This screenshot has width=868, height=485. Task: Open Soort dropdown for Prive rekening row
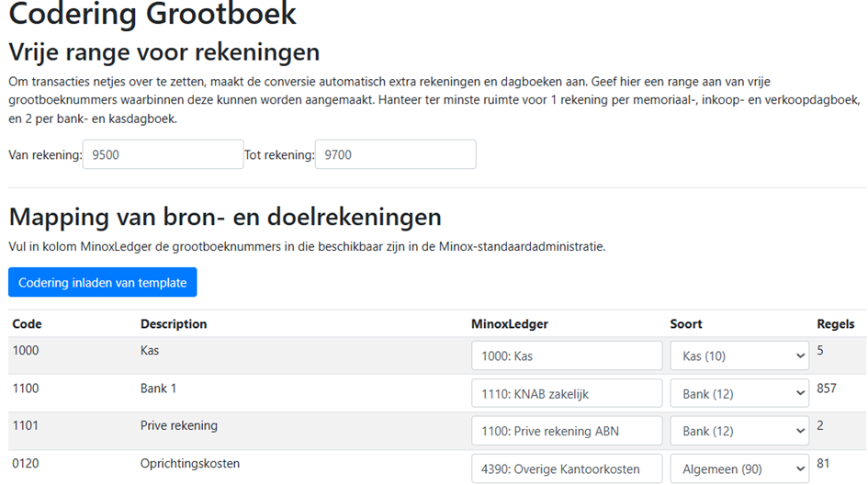coord(739,431)
